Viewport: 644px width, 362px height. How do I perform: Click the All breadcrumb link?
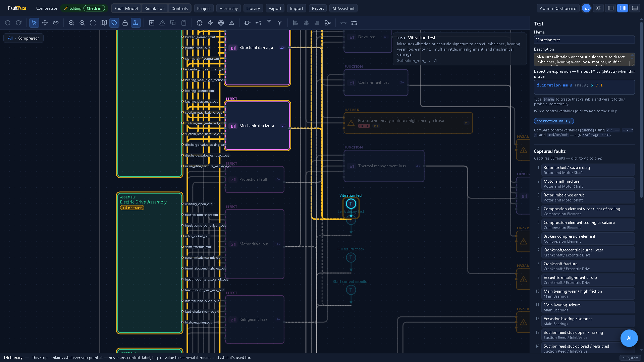click(x=10, y=38)
